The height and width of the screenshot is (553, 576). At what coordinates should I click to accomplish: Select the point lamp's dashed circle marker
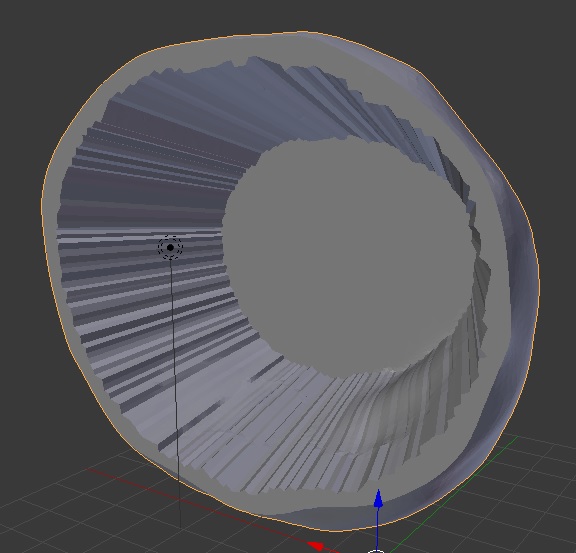(170, 247)
